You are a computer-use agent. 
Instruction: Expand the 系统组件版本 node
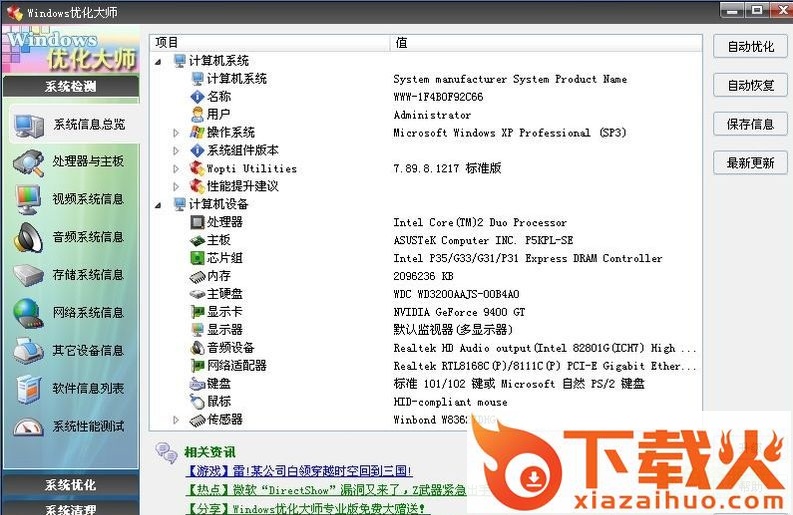tap(176, 151)
